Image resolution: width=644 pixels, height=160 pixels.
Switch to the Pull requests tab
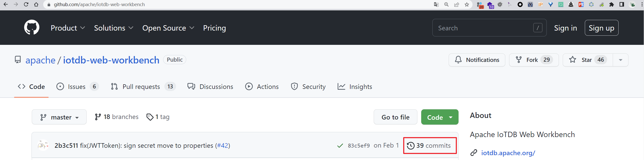tap(143, 87)
